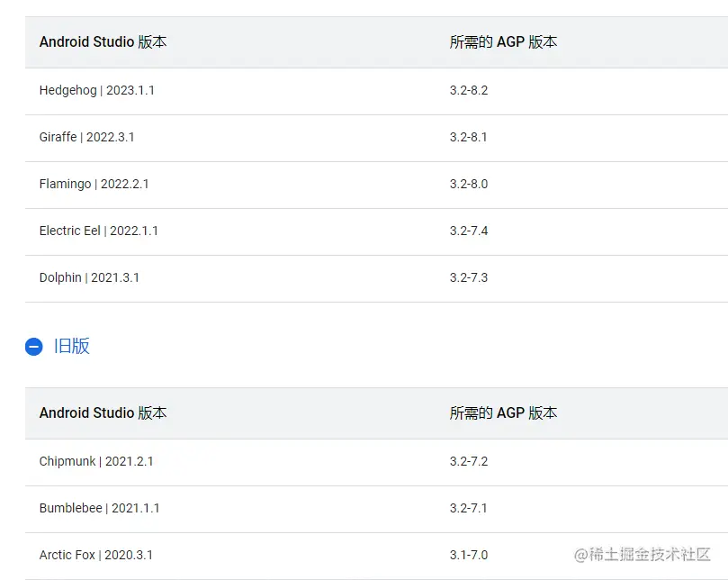Click top table header Android Studio 版本
Image resolution: width=728 pixels, height=580 pixels.
point(103,41)
